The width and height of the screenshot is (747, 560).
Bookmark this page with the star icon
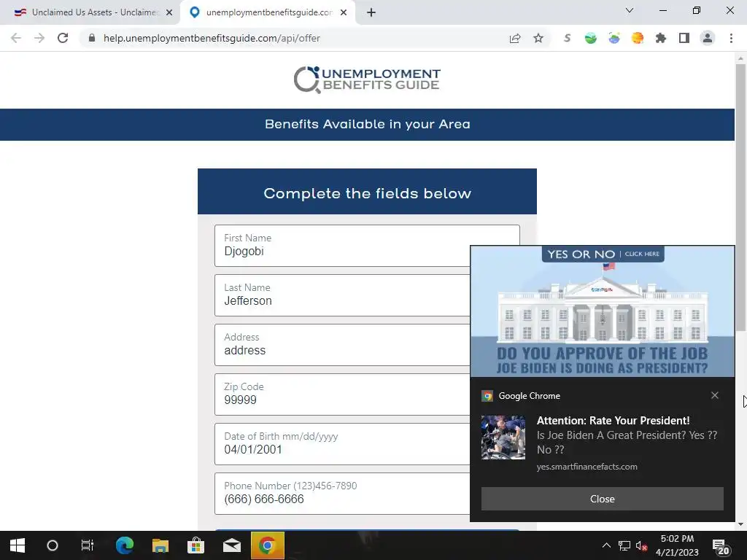point(538,38)
